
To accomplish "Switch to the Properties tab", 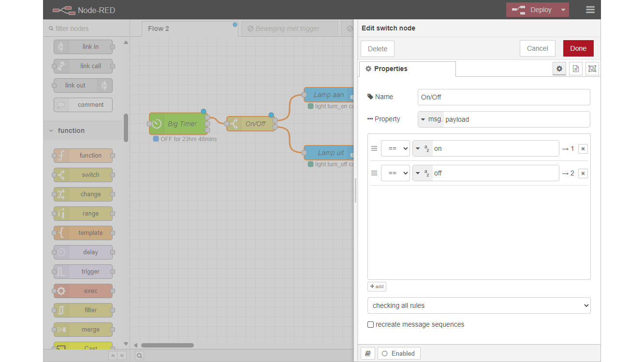I will coord(407,69).
